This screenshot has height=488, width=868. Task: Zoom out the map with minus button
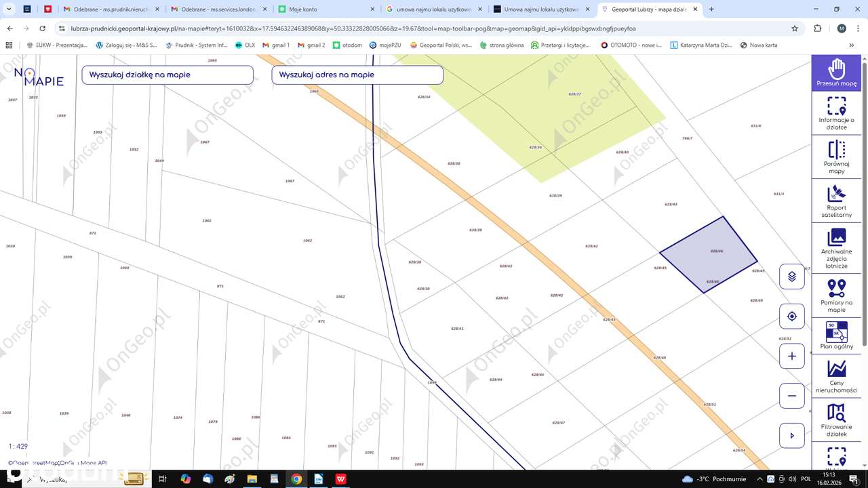791,396
